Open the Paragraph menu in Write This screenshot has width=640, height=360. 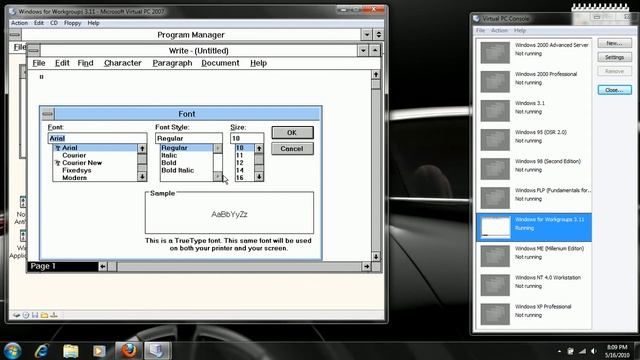[172, 63]
